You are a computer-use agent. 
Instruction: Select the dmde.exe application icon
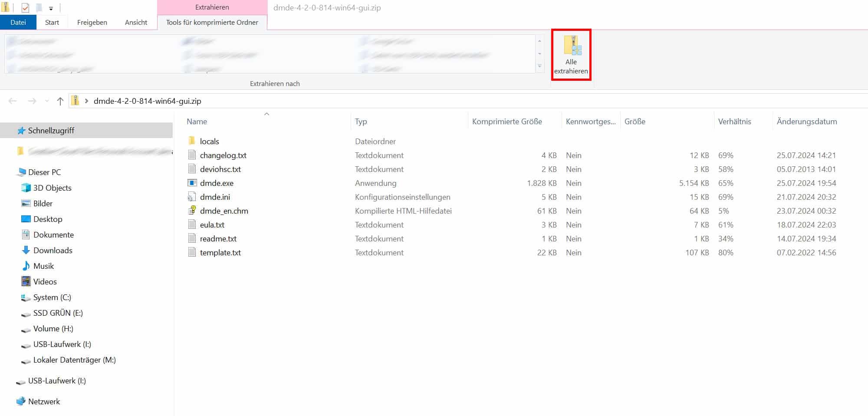click(x=192, y=182)
